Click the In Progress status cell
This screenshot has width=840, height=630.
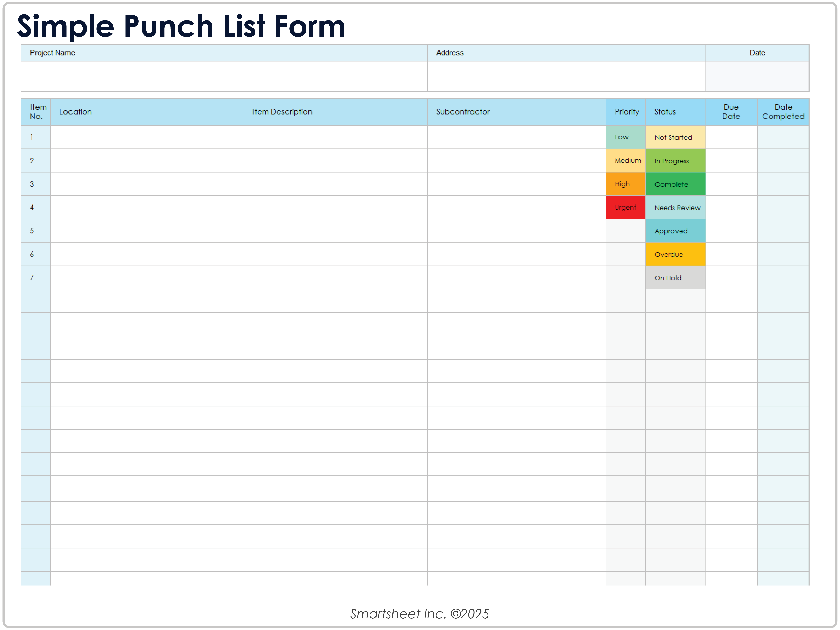[x=675, y=161]
